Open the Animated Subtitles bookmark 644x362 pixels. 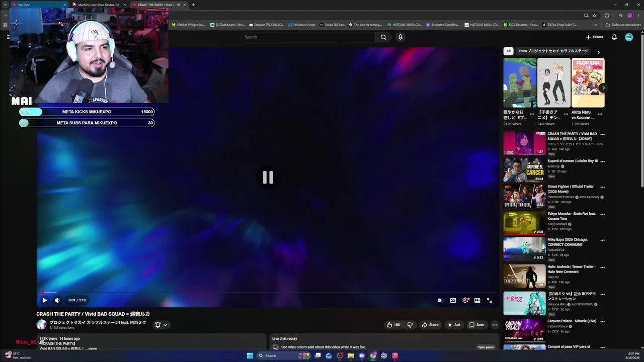click(x=442, y=25)
